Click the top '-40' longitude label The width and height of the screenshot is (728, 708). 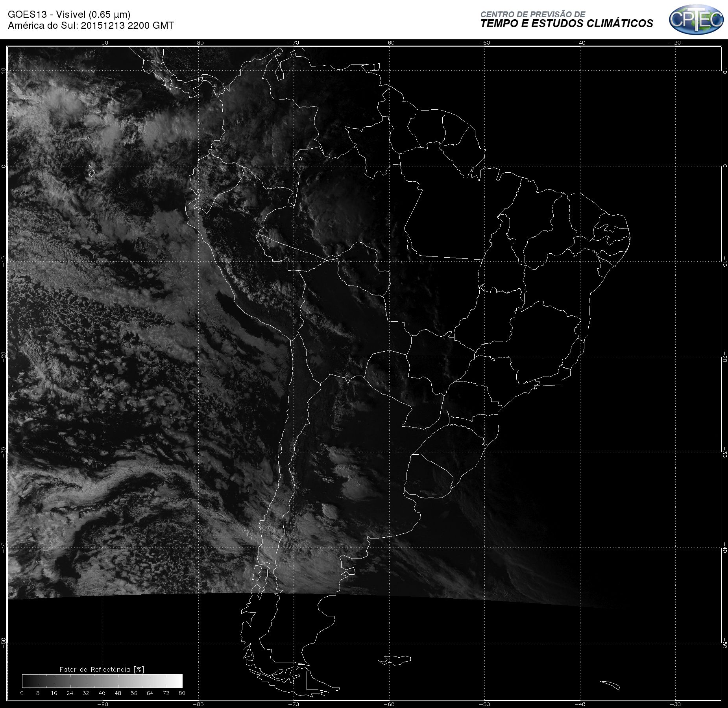pos(580,43)
